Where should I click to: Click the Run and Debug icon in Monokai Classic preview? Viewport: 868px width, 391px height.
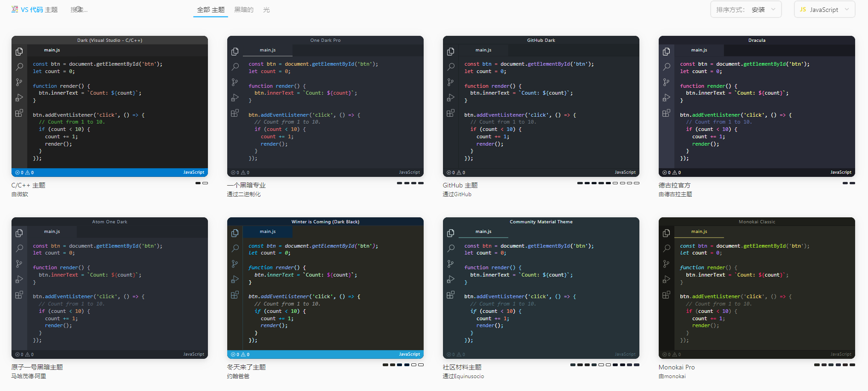[666, 279]
